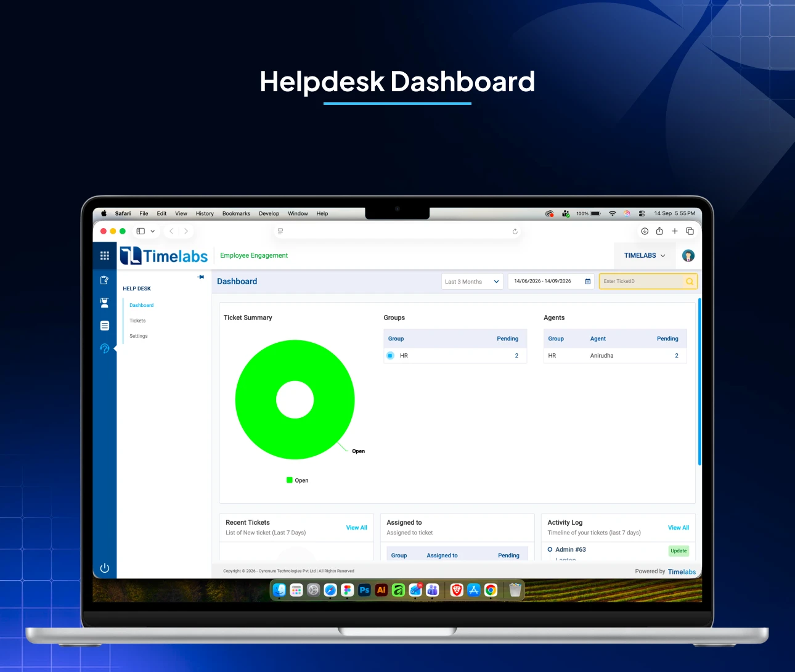The width and height of the screenshot is (795, 672).
Task: Open System Settings from the Dock
Action: pos(313,590)
